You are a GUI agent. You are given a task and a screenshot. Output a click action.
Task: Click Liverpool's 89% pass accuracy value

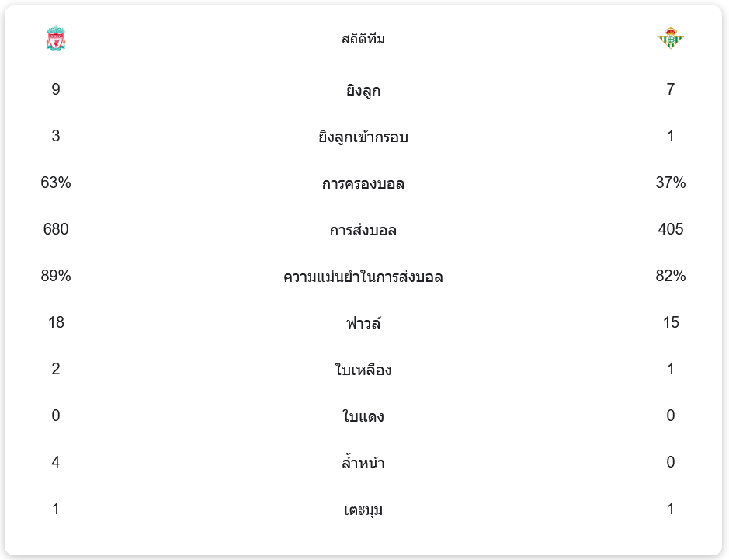[x=56, y=277]
